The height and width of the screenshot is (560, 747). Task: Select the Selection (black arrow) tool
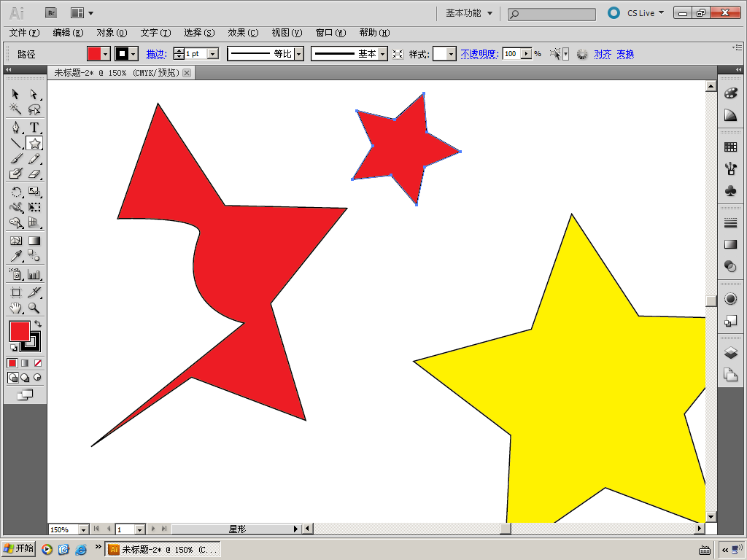(16, 94)
